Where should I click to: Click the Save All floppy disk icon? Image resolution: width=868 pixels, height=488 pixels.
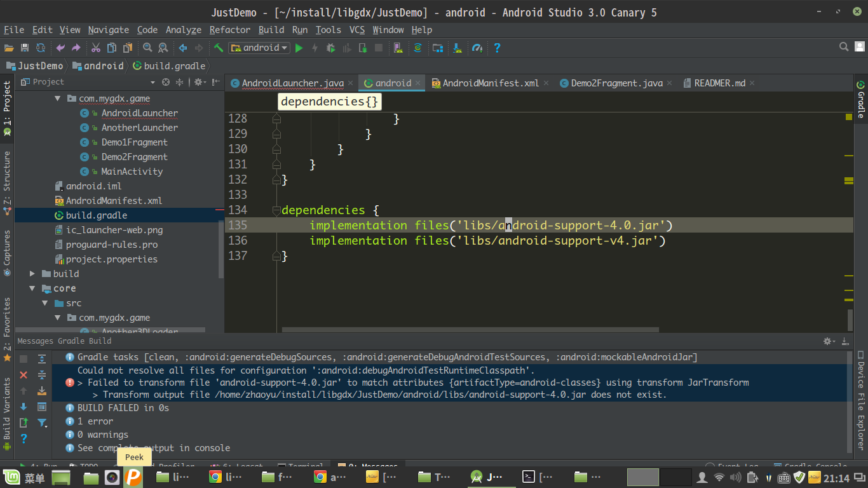tap(25, 48)
